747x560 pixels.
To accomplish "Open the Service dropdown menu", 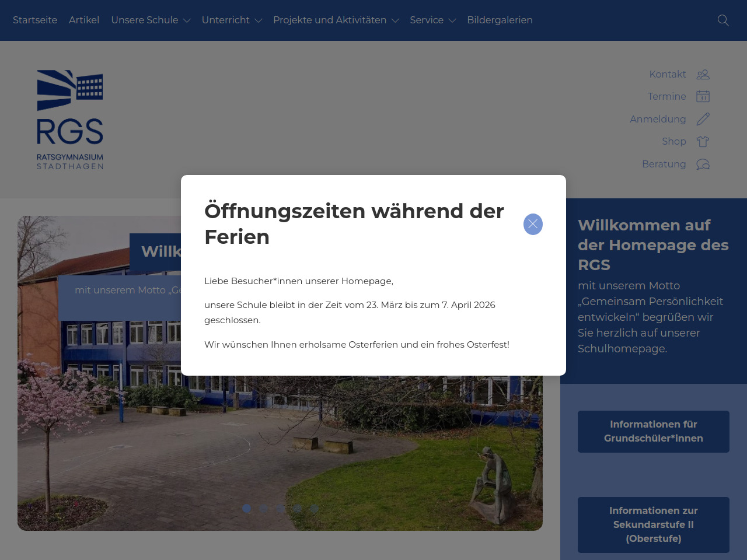I will coord(432,20).
